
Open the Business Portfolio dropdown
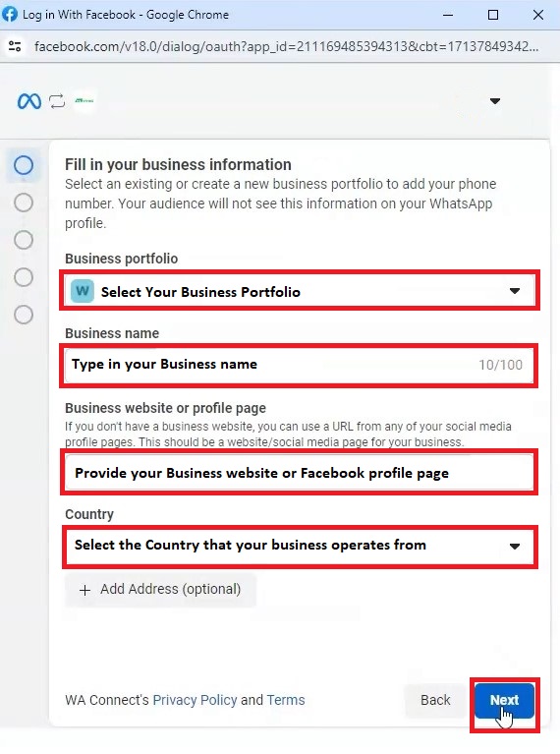point(299,291)
